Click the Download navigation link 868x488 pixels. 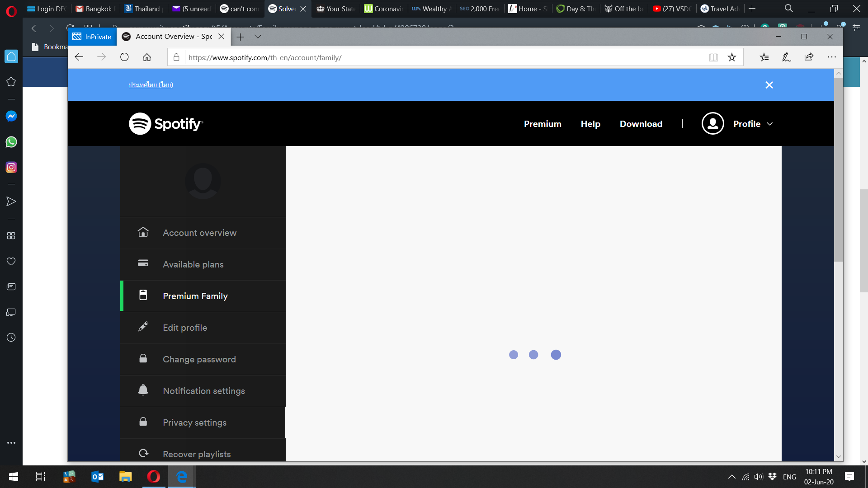[641, 123]
